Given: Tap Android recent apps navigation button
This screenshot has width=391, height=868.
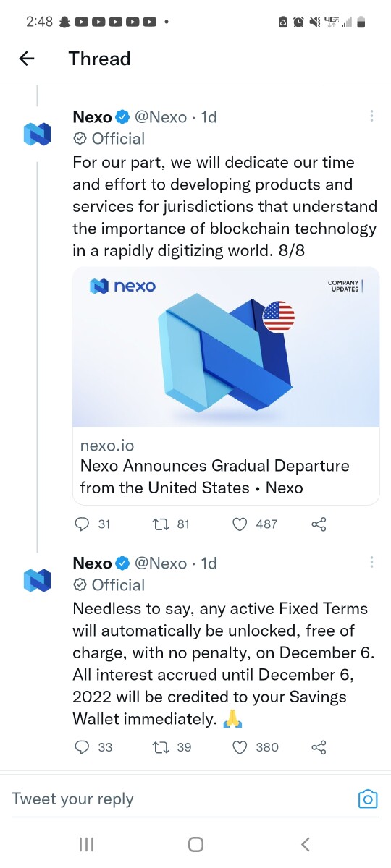Looking at the screenshot, I should click(86, 844).
